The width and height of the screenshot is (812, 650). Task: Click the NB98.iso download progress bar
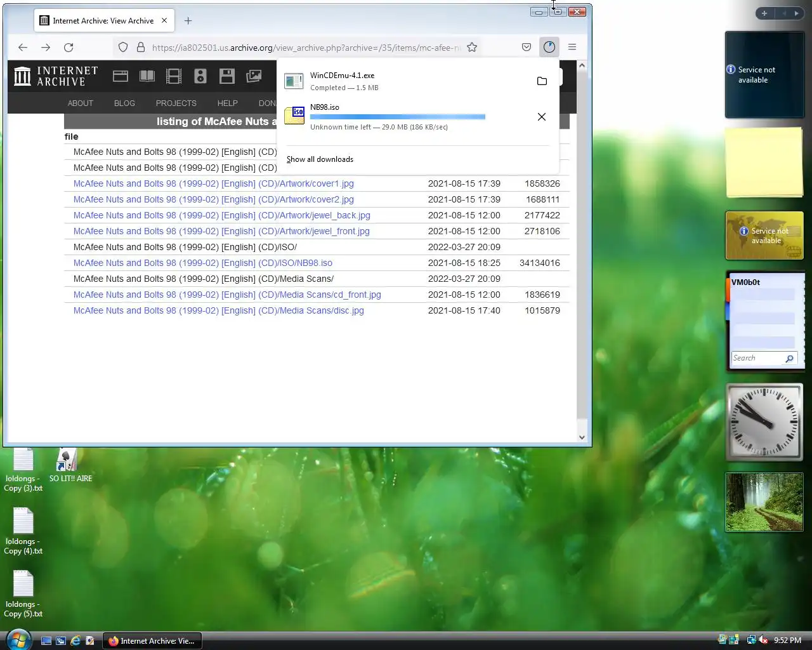[x=398, y=117]
